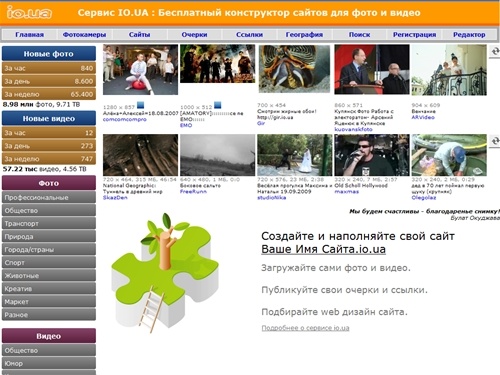
Task: Click the green puzzle tree illustration
Action: click(x=165, y=273)
